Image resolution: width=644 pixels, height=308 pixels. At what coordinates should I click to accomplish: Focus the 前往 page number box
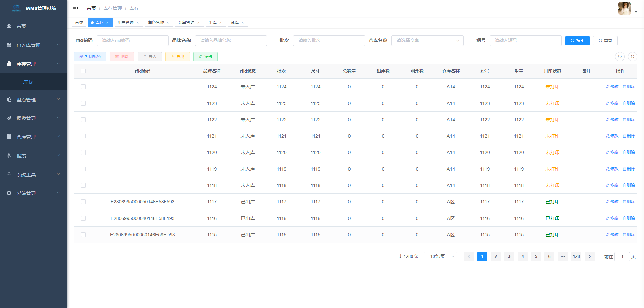click(x=622, y=257)
